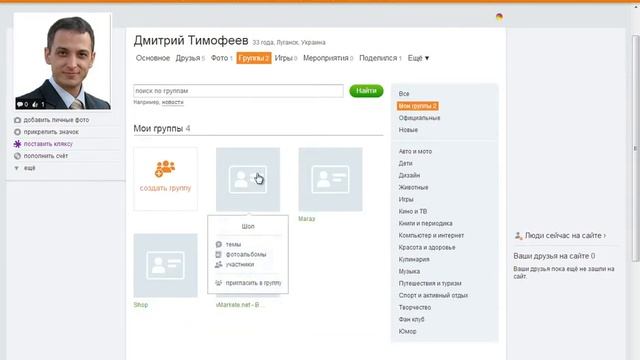Viewport: 640px width, 360px height.
Task: Select пригласить в группу in popup
Action: click(x=253, y=283)
